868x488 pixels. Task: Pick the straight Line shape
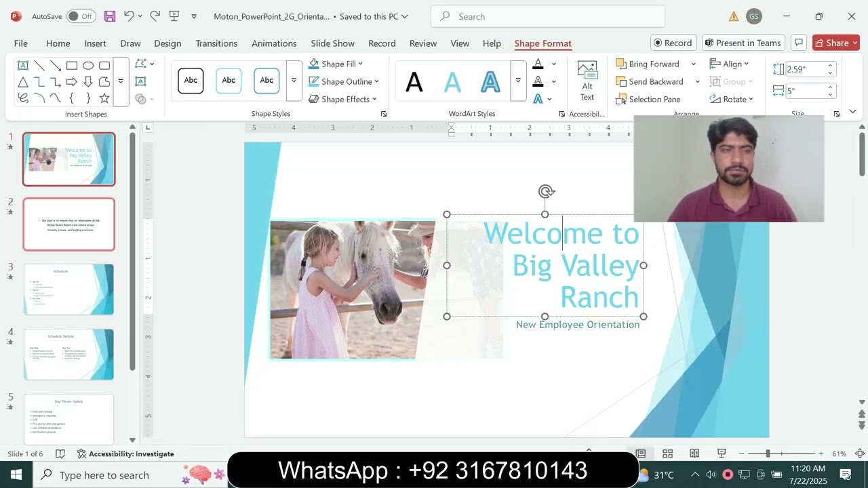(39, 66)
